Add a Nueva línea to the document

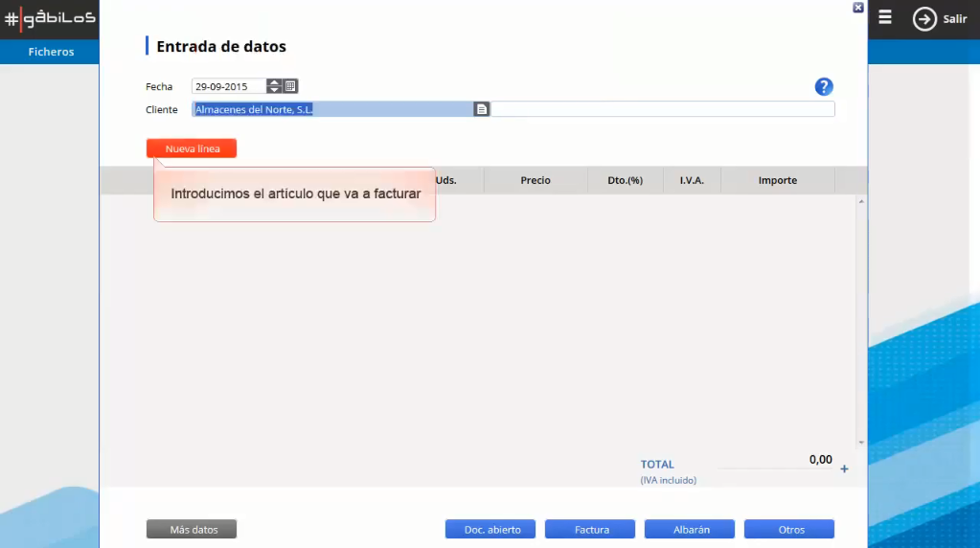coord(192,148)
